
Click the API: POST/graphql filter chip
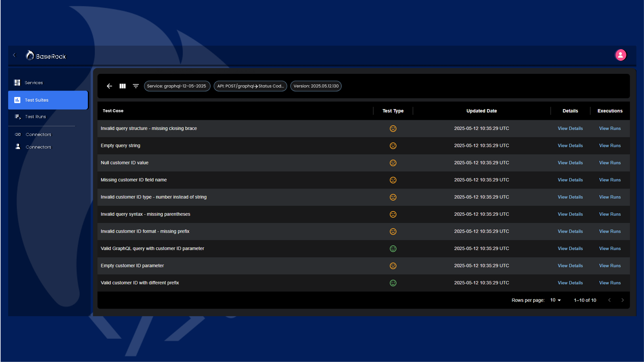point(250,86)
